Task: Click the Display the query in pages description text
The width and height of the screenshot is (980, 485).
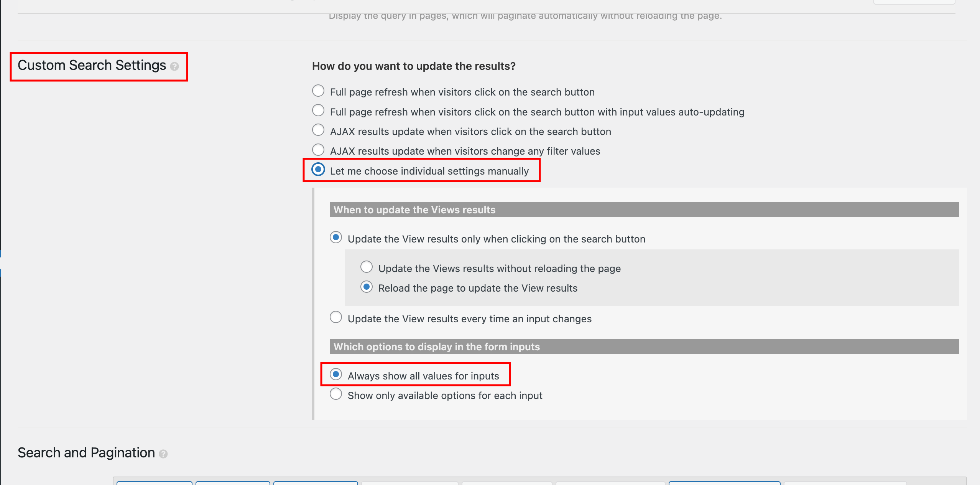Action: (525, 16)
